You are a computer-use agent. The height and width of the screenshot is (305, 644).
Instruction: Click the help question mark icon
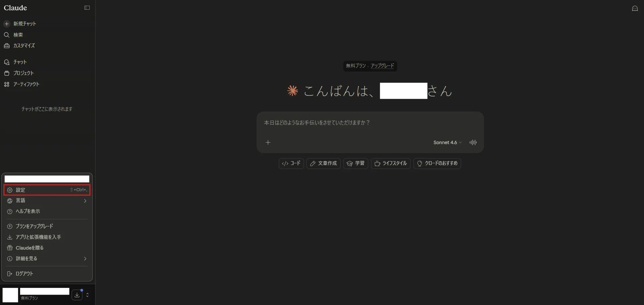10,212
